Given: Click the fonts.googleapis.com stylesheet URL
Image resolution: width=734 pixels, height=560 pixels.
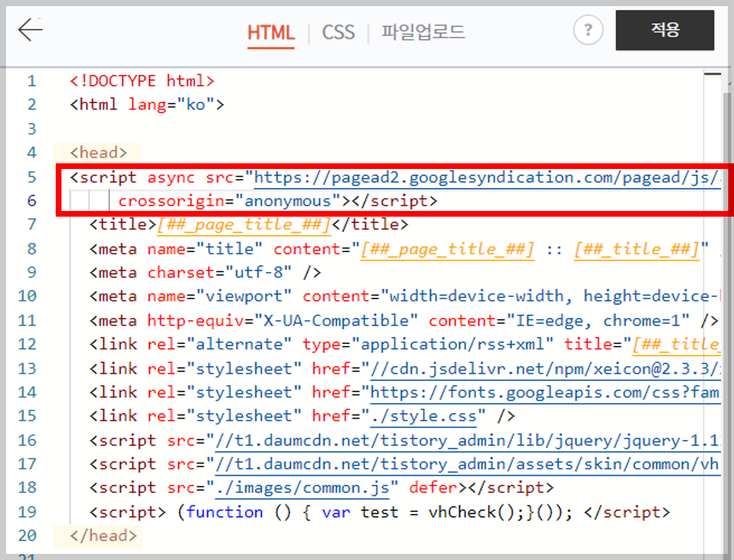Looking at the screenshot, I should (546, 393).
